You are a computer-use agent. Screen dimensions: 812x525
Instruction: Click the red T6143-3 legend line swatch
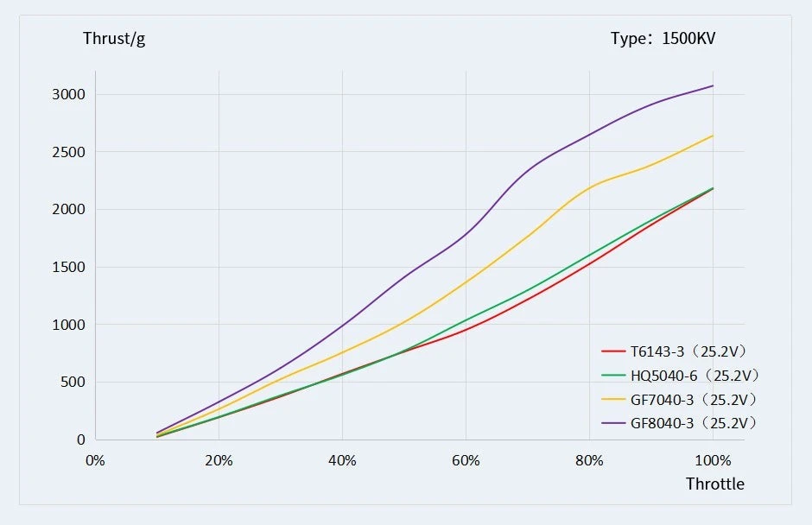pos(613,351)
